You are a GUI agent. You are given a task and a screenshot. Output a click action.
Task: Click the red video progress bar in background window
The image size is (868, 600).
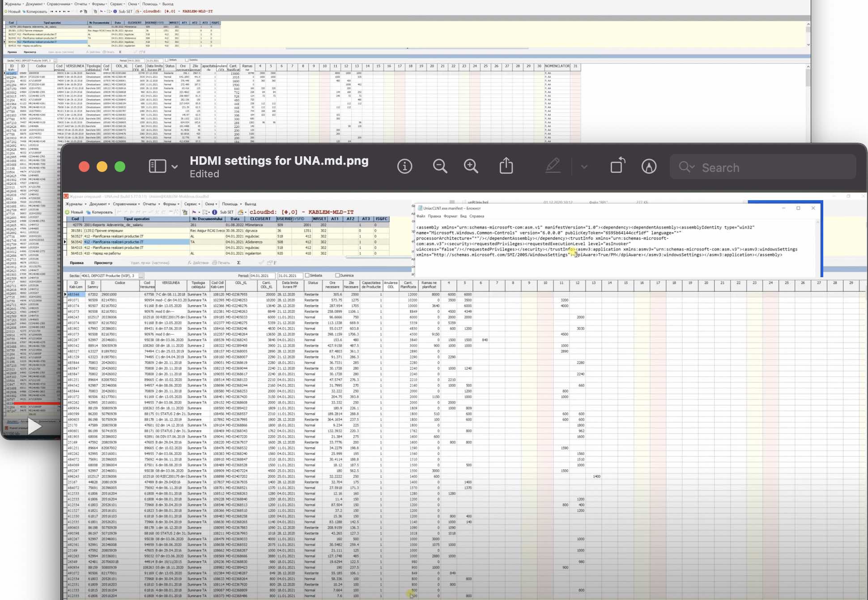pyautogui.click(x=38, y=403)
